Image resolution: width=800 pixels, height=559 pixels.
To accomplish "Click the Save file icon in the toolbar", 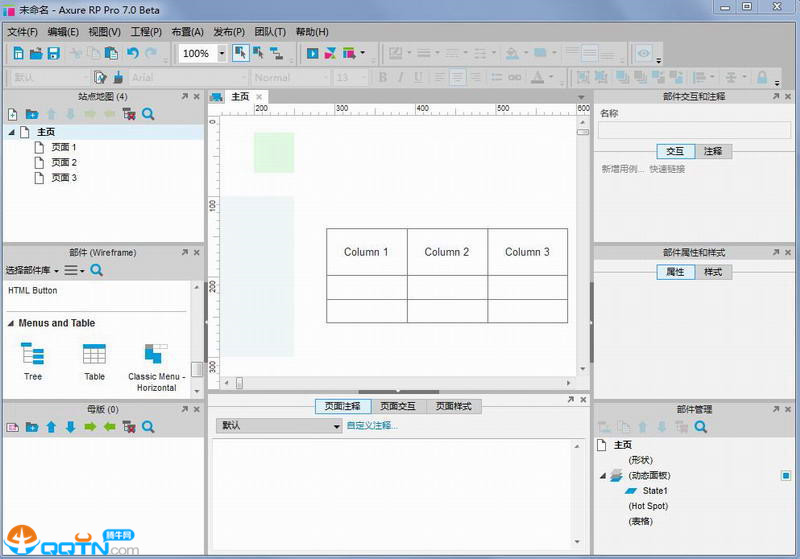I will pos(54,53).
